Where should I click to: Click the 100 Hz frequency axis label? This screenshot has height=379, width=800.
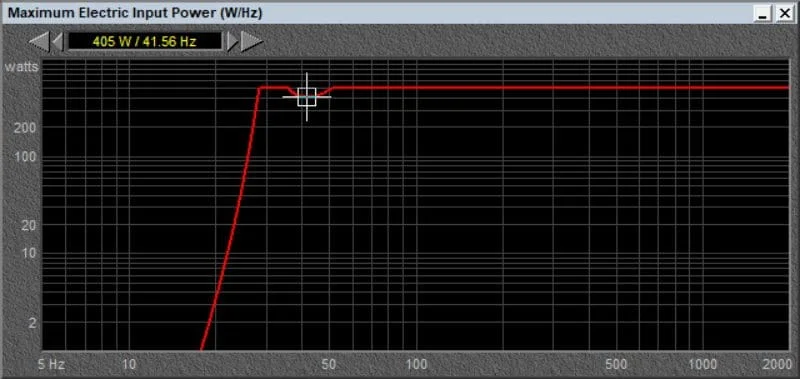coord(417,365)
